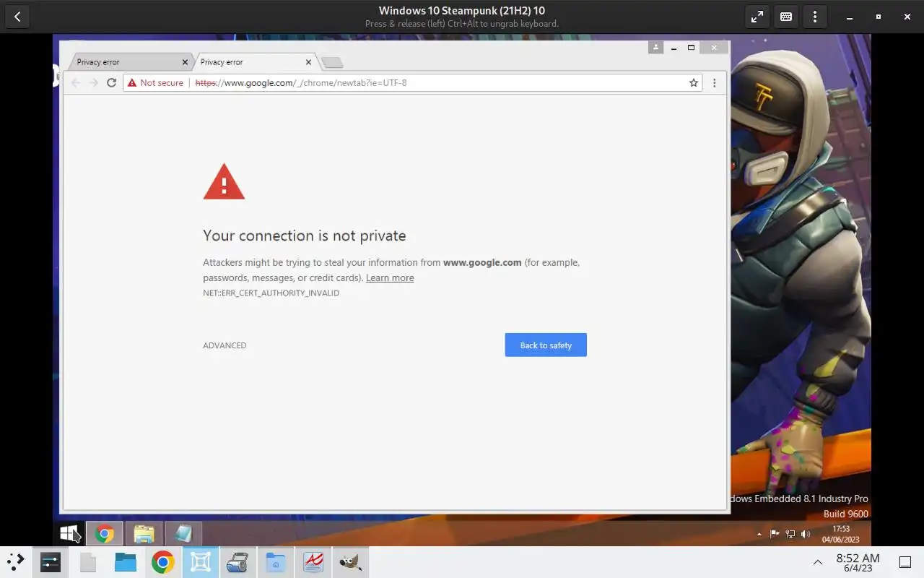Image resolution: width=924 pixels, height=578 pixels.
Task: Bookmark this page with the star icon
Action: pos(694,83)
